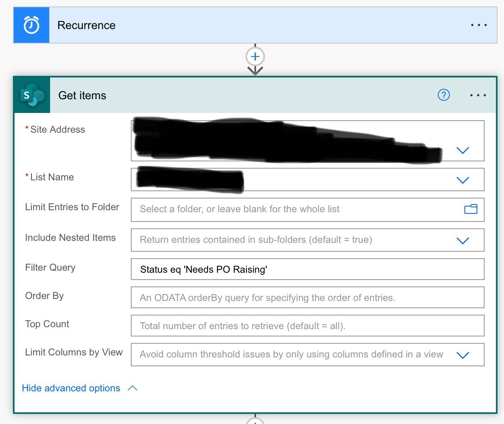Click the plus icon below Get items
This screenshot has height=424, width=504.
(x=255, y=422)
